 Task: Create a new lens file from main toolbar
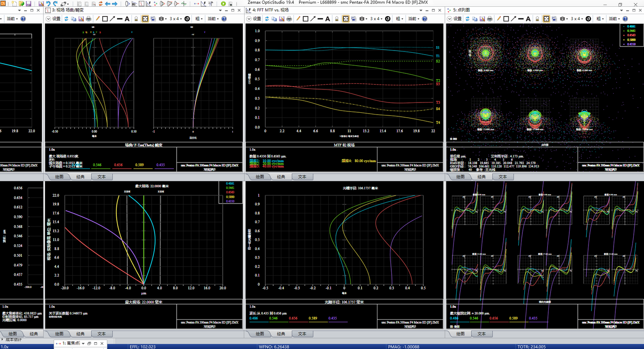(x=14, y=4)
